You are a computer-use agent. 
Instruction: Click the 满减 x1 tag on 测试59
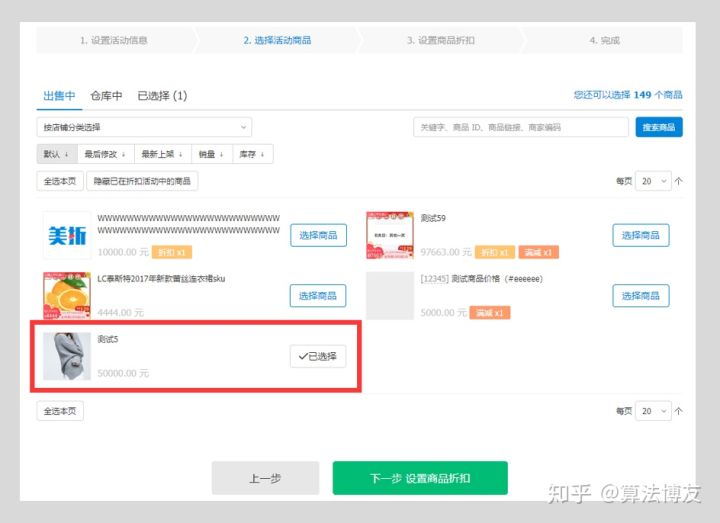[x=538, y=253]
